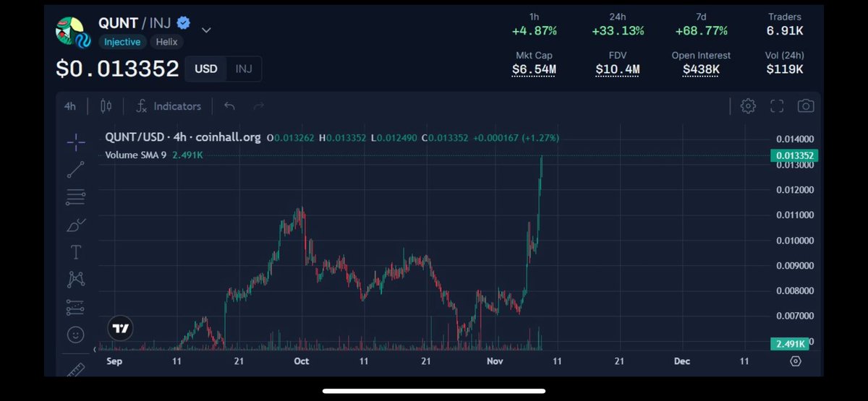Switch the price display to USD
Screen dimensions: 868x401
[x=206, y=69]
